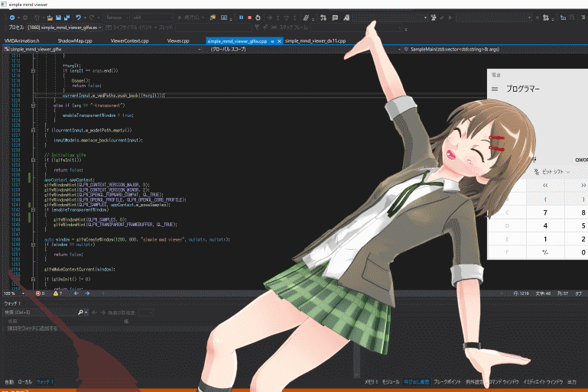Stop debugging with the red square

pyautogui.click(x=249, y=18)
